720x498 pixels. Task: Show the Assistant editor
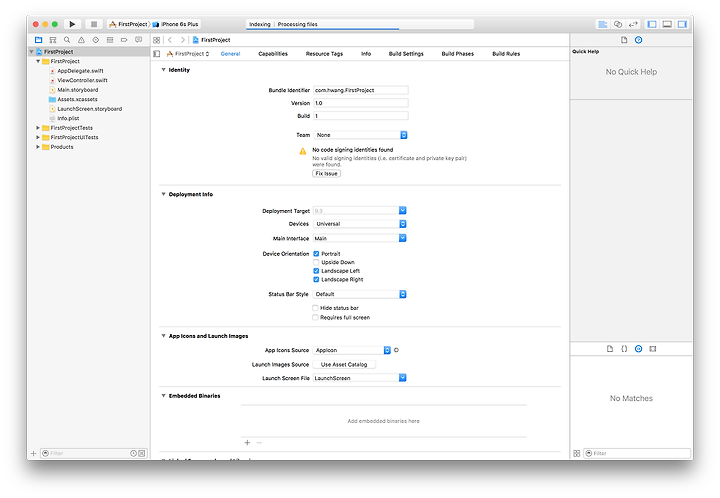[618, 24]
